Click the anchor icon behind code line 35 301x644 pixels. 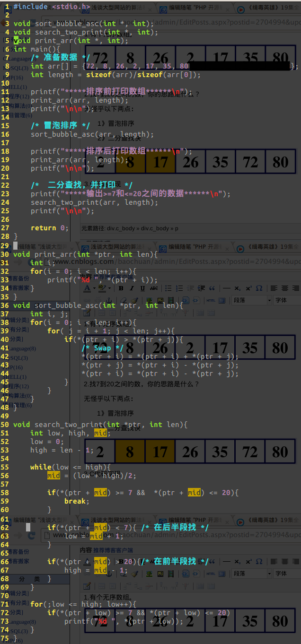[108, 300]
